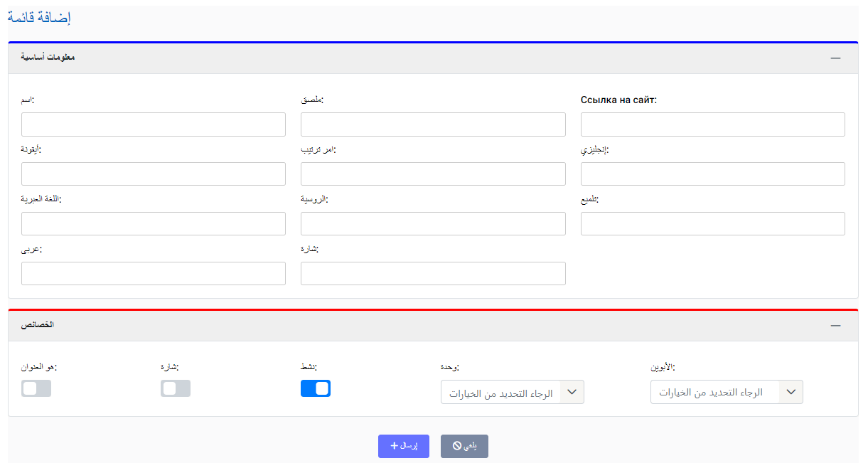This screenshot has width=868, height=473.
Task: Enable the هو العنوان switch
Action: click(36, 388)
